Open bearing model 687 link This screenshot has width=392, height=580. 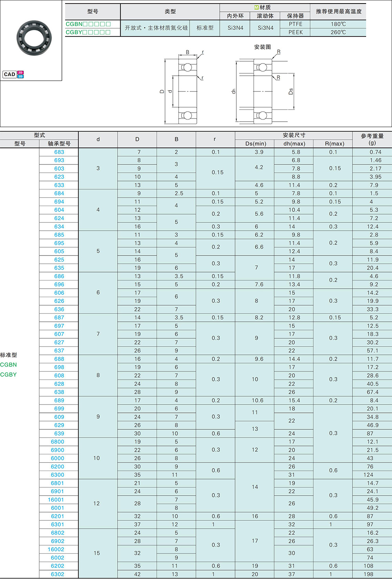[x=59, y=317]
